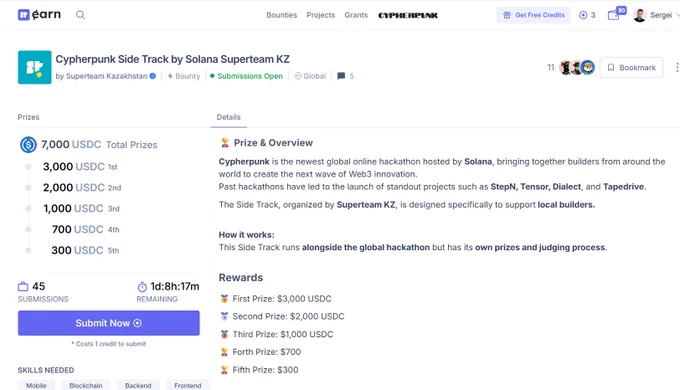Click the Bounty lightning label
The height and width of the screenshot is (390, 680).
click(x=184, y=76)
